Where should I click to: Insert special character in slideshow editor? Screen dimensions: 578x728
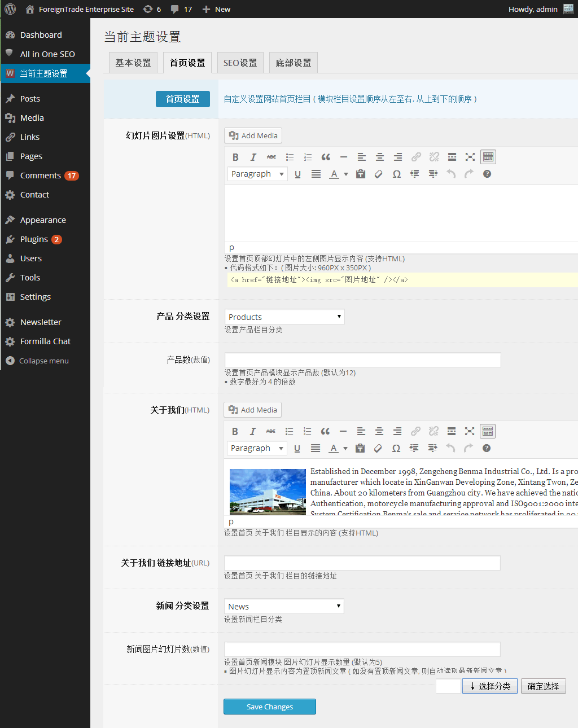point(397,174)
